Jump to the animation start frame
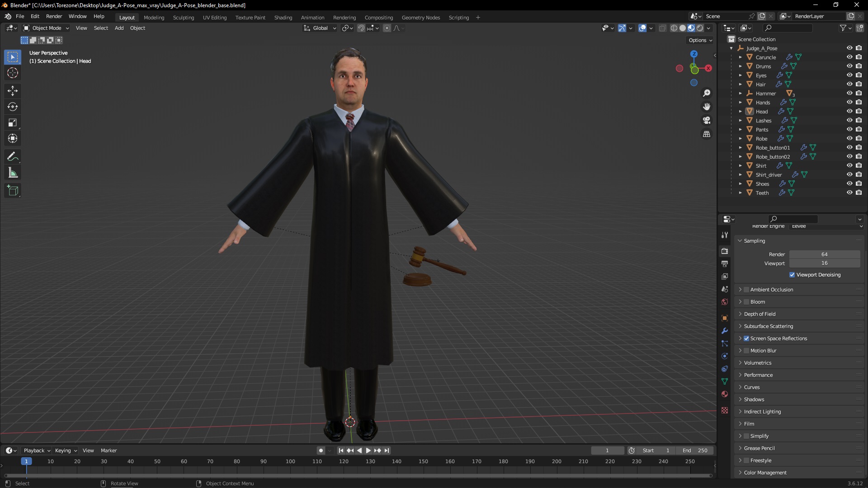The height and width of the screenshot is (488, 868). 341,450
